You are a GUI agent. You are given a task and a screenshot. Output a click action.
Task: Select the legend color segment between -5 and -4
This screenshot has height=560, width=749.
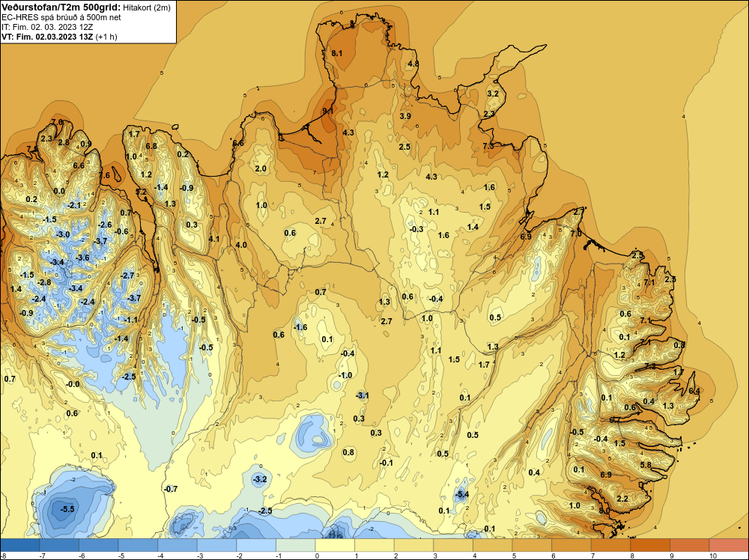(138, 545)
